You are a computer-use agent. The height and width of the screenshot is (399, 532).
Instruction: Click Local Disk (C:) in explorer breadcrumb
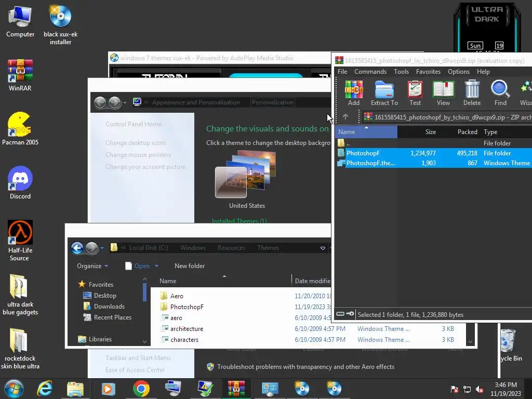(x=149, y=248)
